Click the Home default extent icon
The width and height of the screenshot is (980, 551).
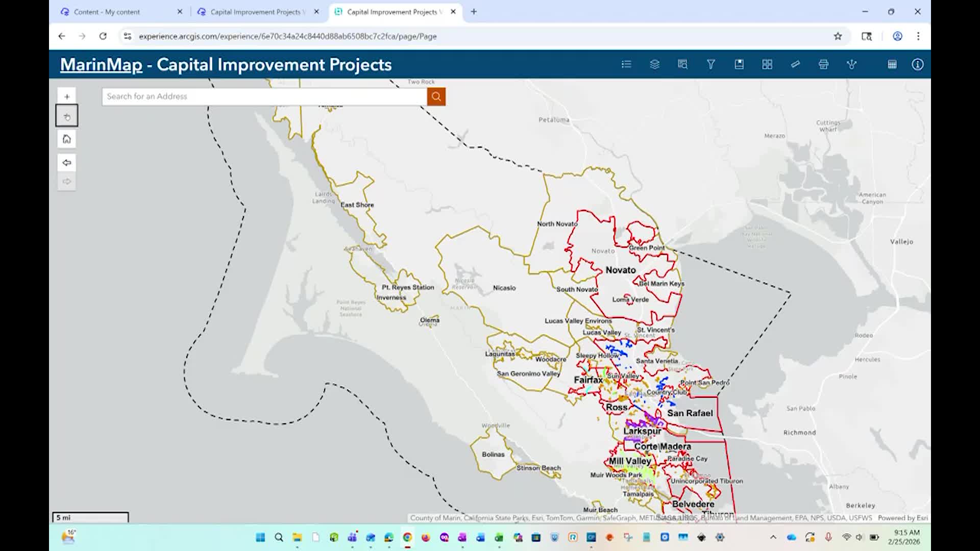coord(67,138)
